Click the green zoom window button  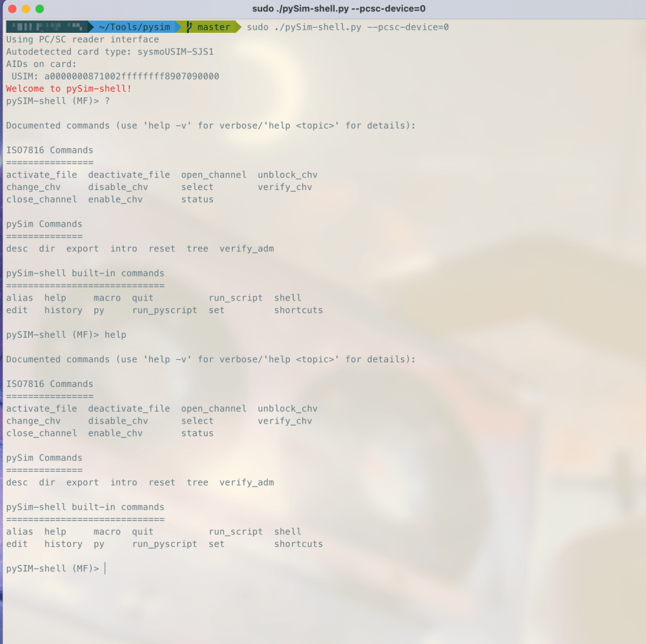[40, 9]
